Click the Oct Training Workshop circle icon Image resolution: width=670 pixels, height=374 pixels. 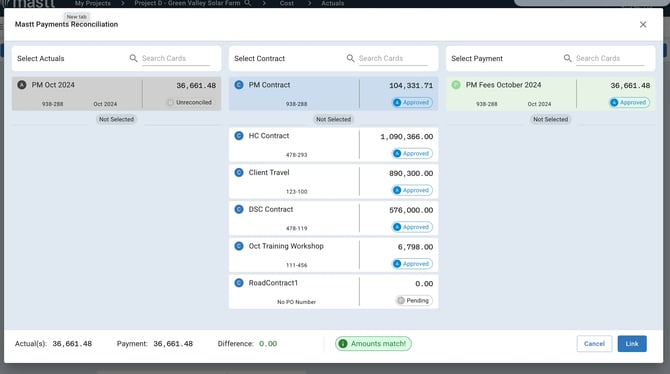click(239, 246)
